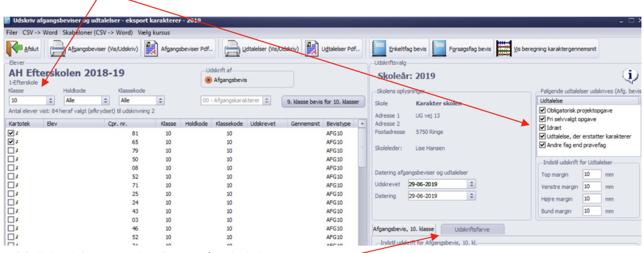The width and height of the screenshot is (644, 253).
Task: Expand the Holdkode dropdown set to Alle
Action: click(87, 100)
